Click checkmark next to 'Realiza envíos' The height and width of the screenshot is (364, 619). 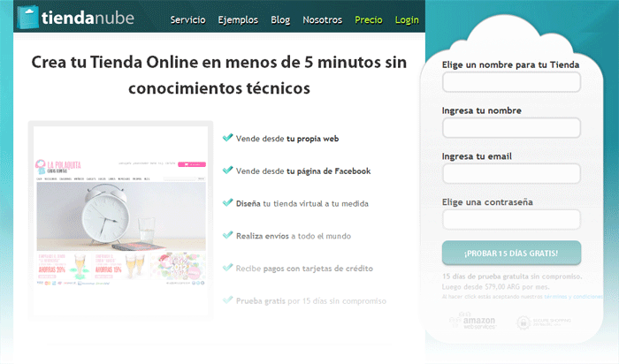point(228,235)
